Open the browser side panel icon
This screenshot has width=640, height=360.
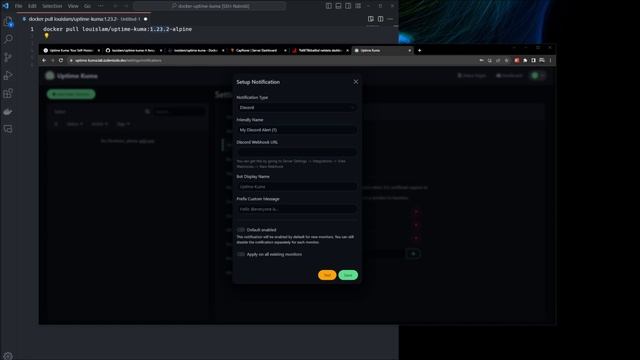pyautogui.click(x=533, y=60)
